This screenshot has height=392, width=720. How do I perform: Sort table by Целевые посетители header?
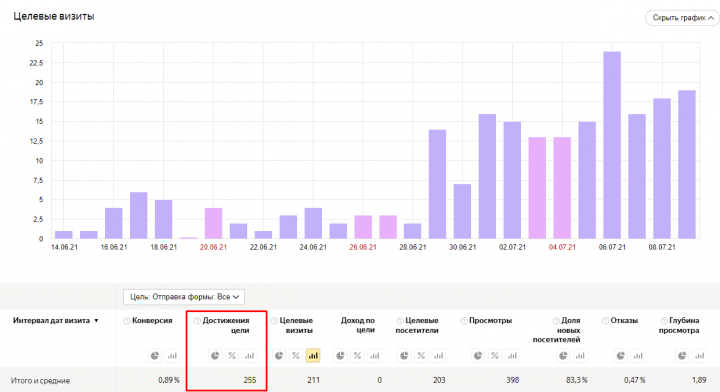click(x=417, y=325)
